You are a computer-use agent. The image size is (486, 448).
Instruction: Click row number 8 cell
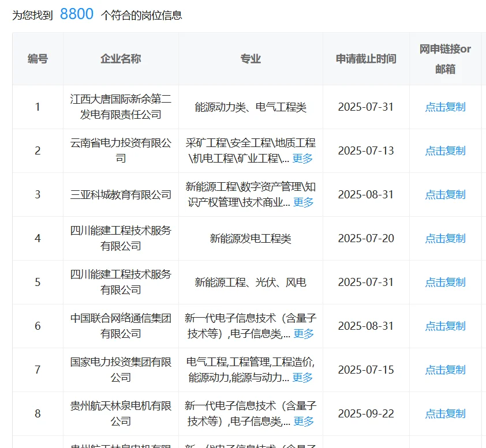38,413
